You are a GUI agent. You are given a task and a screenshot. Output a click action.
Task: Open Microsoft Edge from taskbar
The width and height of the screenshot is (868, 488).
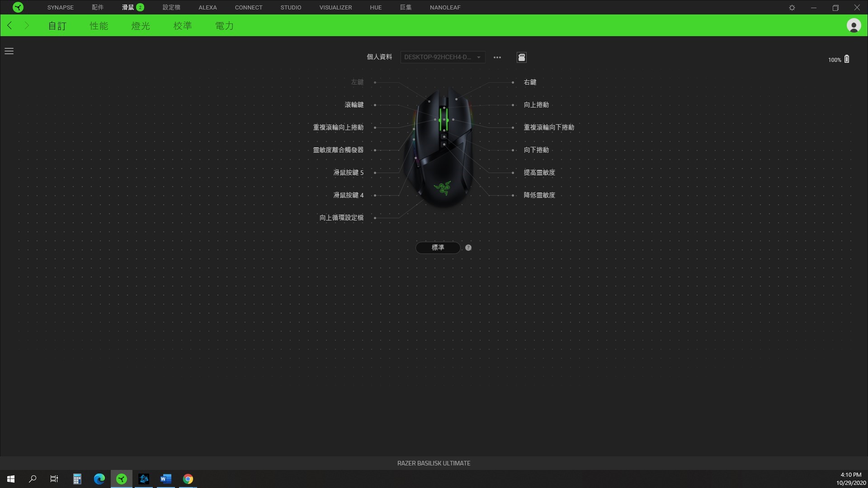click(99, 479)
